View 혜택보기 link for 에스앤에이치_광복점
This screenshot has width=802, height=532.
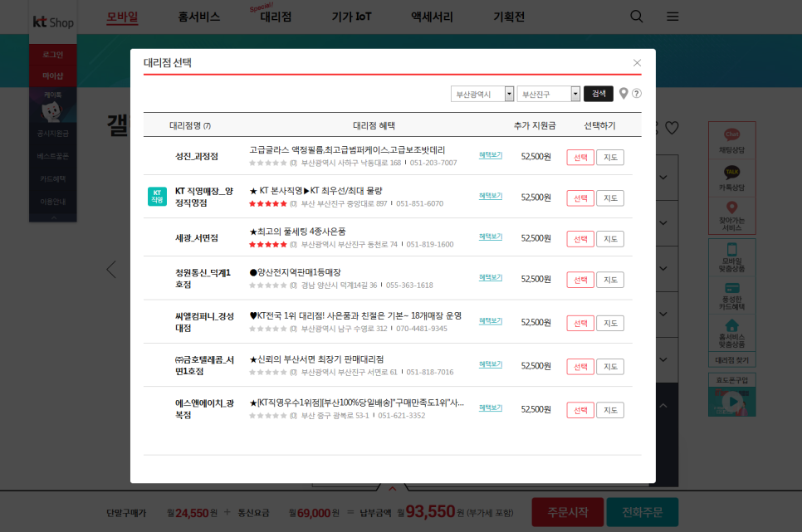pos(491,408)
